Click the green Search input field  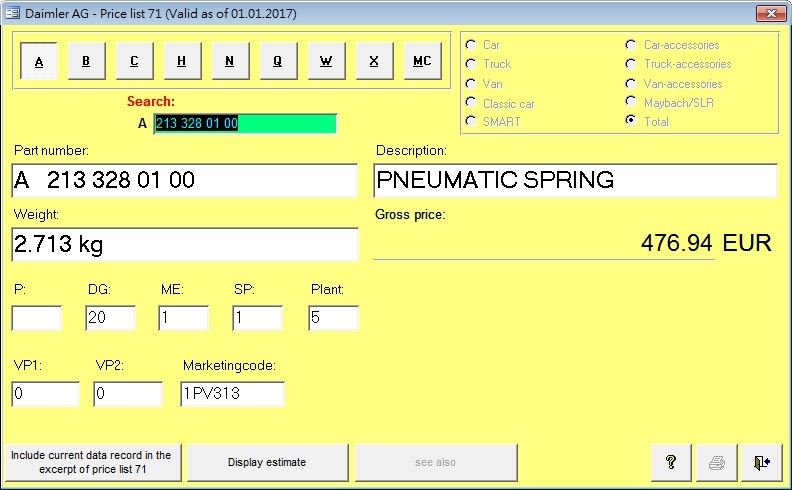(245, 123)
